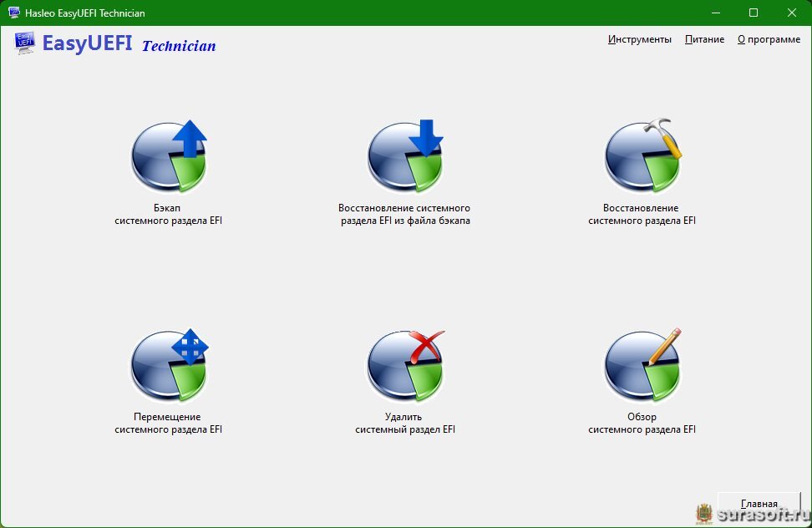Open the О программе menu

(769, 39)
